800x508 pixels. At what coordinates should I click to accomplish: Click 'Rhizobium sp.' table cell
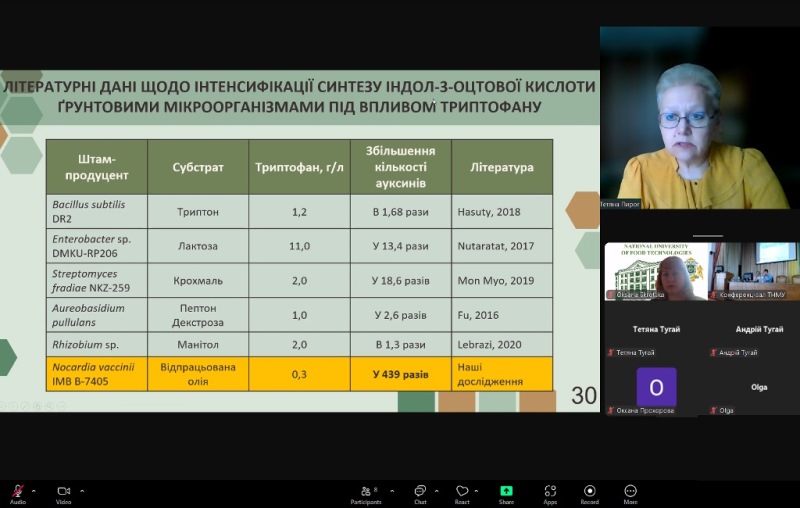coord(96,344)
